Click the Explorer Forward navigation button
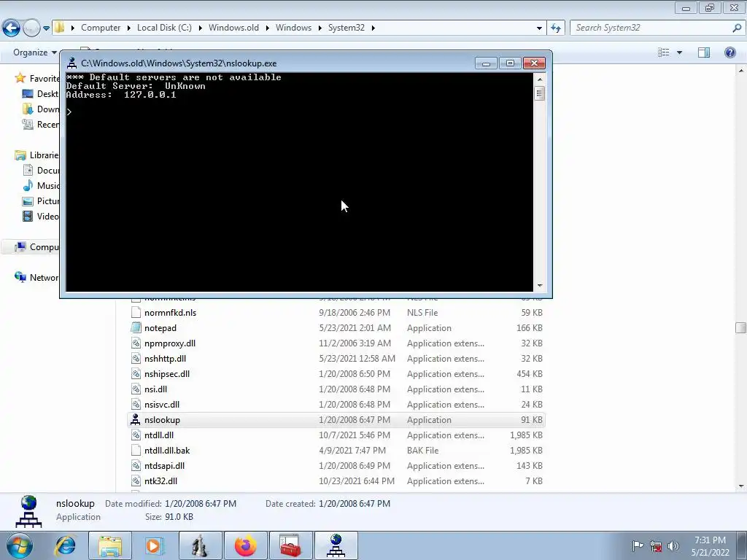This screenshot has width=747, height=560. pos(31,28)
